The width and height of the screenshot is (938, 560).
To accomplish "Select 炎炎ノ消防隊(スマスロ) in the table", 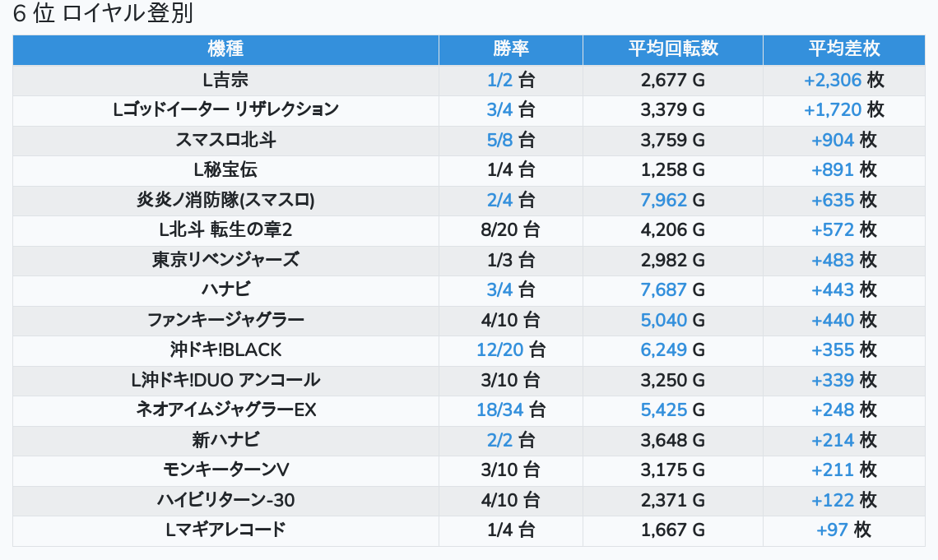I will pyautogui.click(x=225, y=200).
